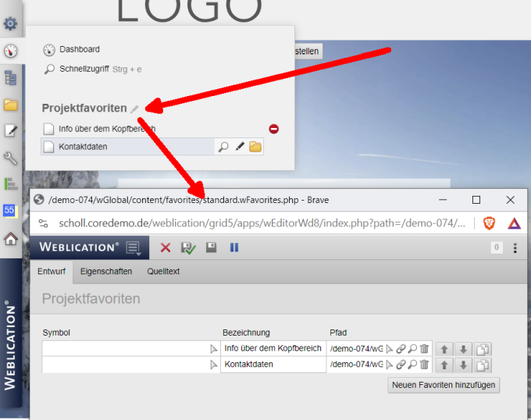
Task: Open the statistics bars sidebar icon
Action: pyautogui.click(x=10, y=183)
